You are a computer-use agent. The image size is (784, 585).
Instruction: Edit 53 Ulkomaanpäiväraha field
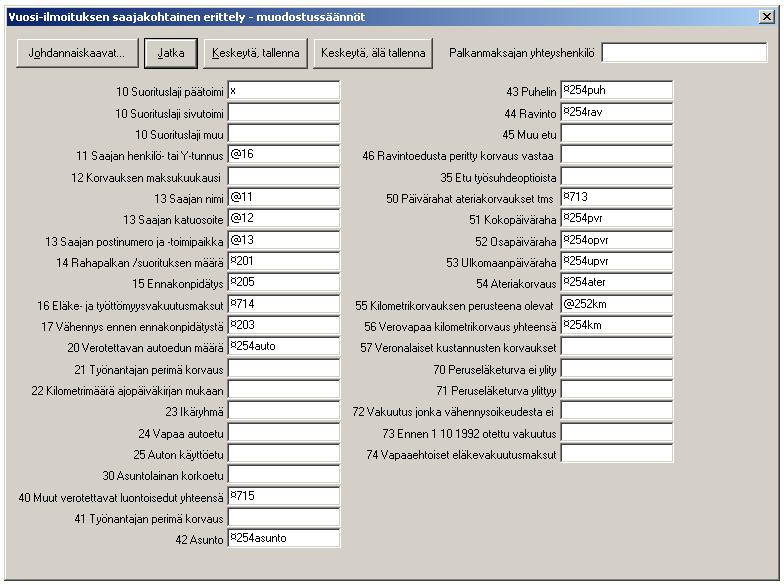click(x=617, y=262)
